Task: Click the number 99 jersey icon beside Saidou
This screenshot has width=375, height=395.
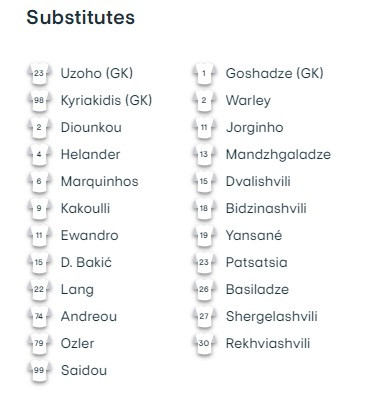Action: point(39,370)
